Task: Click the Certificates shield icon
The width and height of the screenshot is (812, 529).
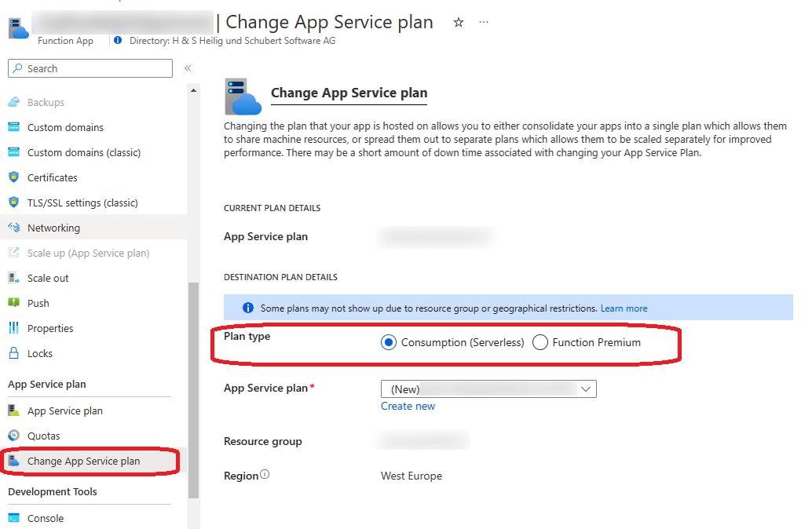Action: pyautogui.click(x=14, y=177)
